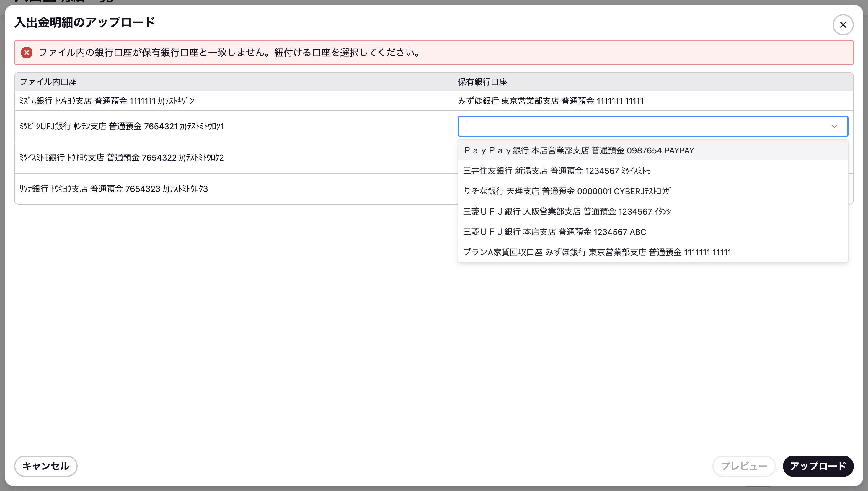Click matched みずほ銀行 東京営業部支店 account text
868x491 pixels.
point(551,101)
